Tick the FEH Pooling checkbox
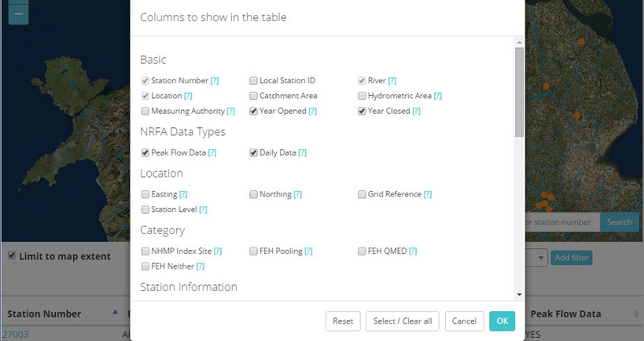 [x=254, y=251]
